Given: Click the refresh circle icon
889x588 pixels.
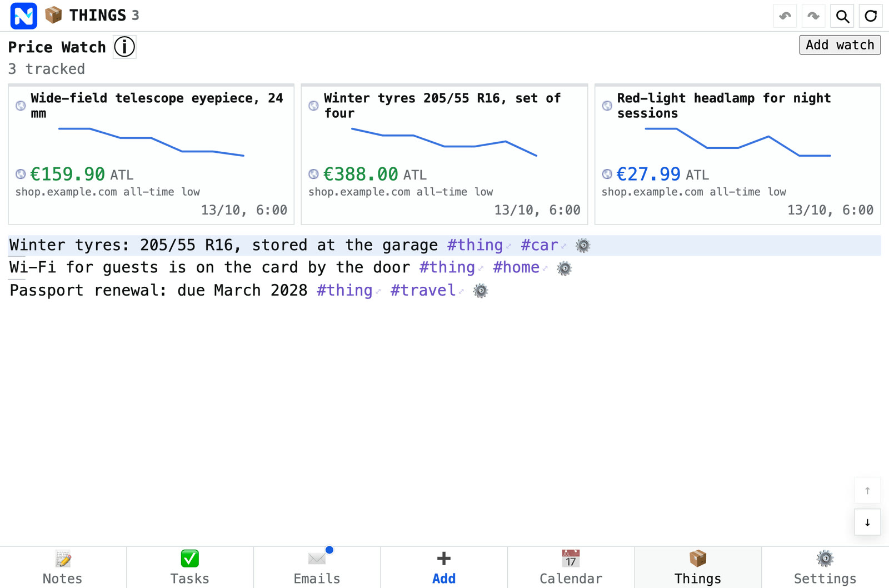Looking at the screenshot, I should (x=871, y=16).
